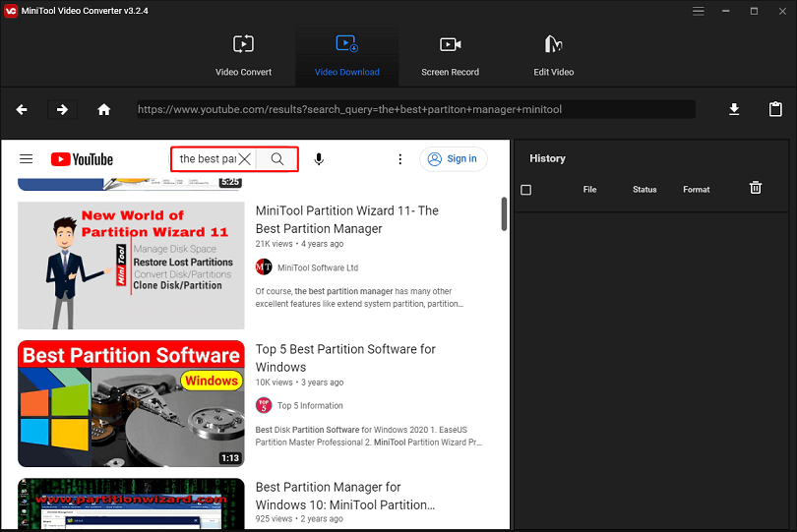
Task: Clear the YouTube search text
Action: (244, 159)
